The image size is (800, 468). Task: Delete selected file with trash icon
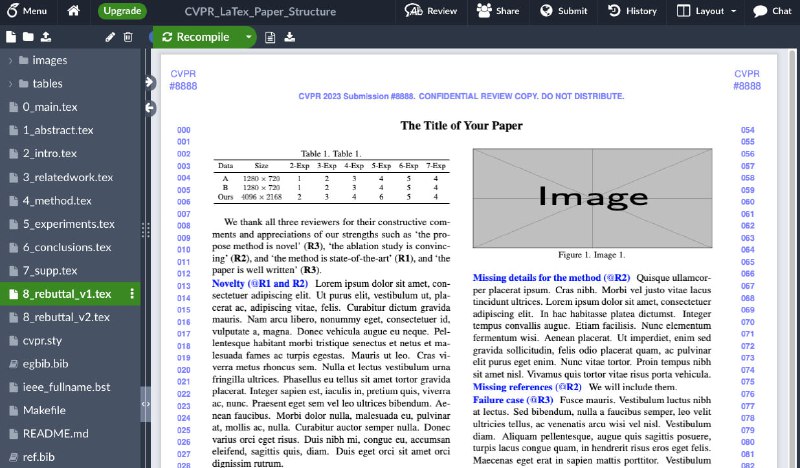tap(128, 37)
